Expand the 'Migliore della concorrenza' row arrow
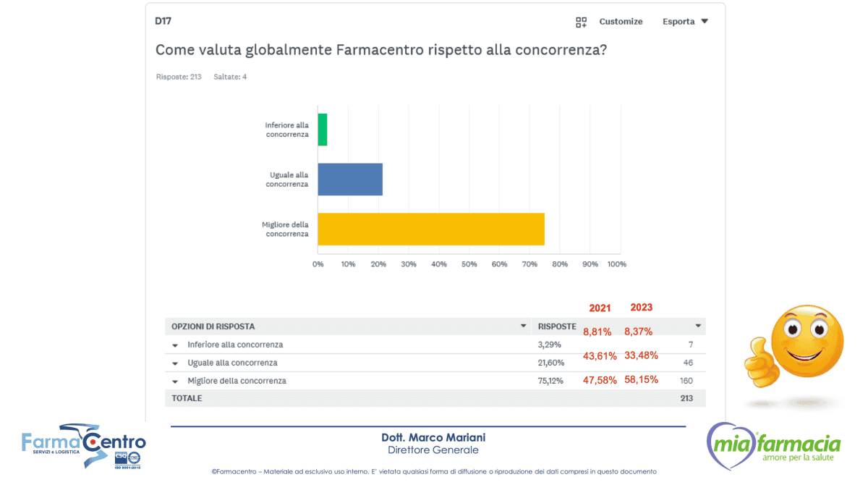This screenshot has width=868, height=485. coord(175,381)
